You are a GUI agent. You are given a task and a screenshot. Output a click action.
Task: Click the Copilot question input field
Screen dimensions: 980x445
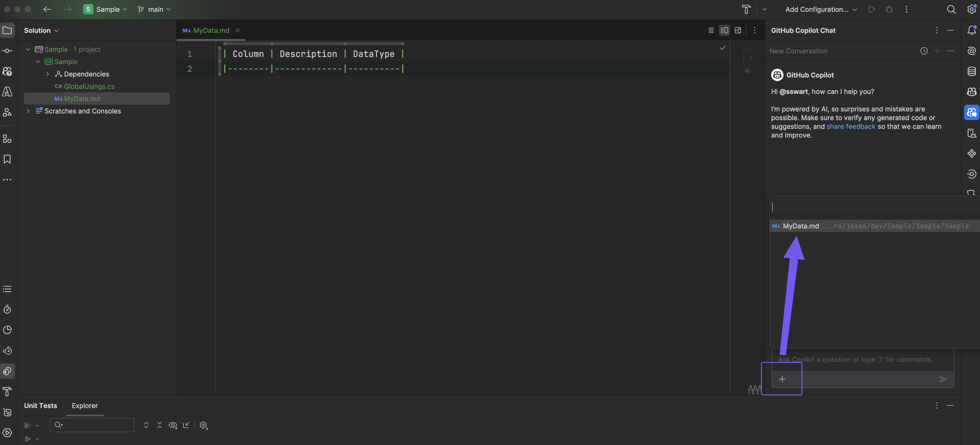pyautogui.click(x=863, y=360)
